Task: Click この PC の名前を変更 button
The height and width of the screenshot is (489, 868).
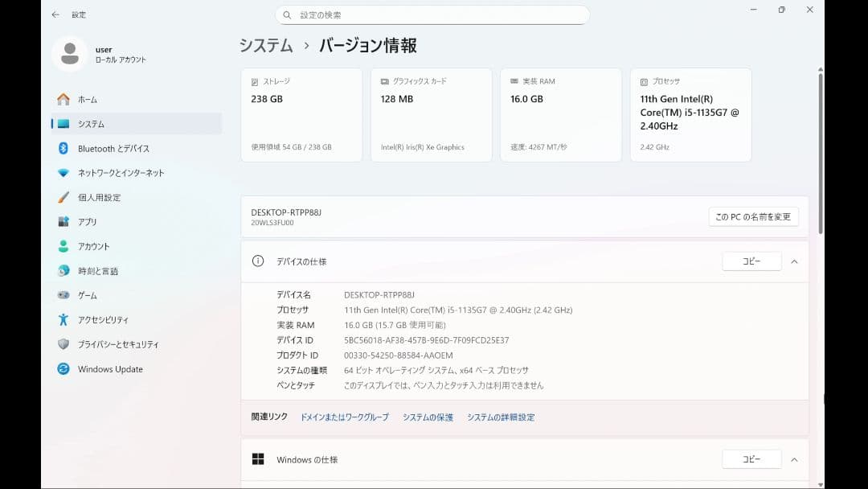Action: point(753,216)
